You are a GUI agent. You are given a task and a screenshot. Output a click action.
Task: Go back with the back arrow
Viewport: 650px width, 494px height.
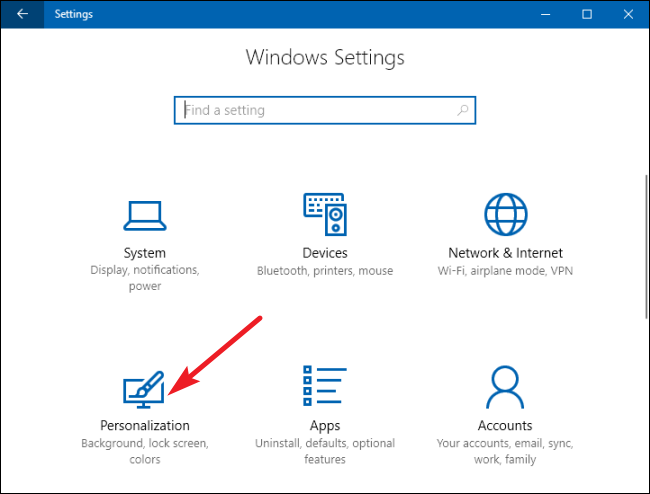click(x=22, y=14)
